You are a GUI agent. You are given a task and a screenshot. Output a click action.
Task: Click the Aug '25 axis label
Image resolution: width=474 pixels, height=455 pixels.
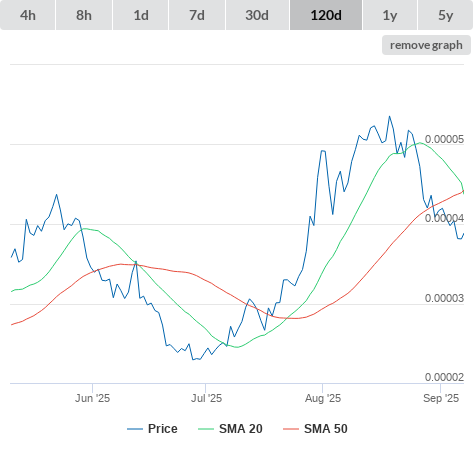[x=323, y=398]
